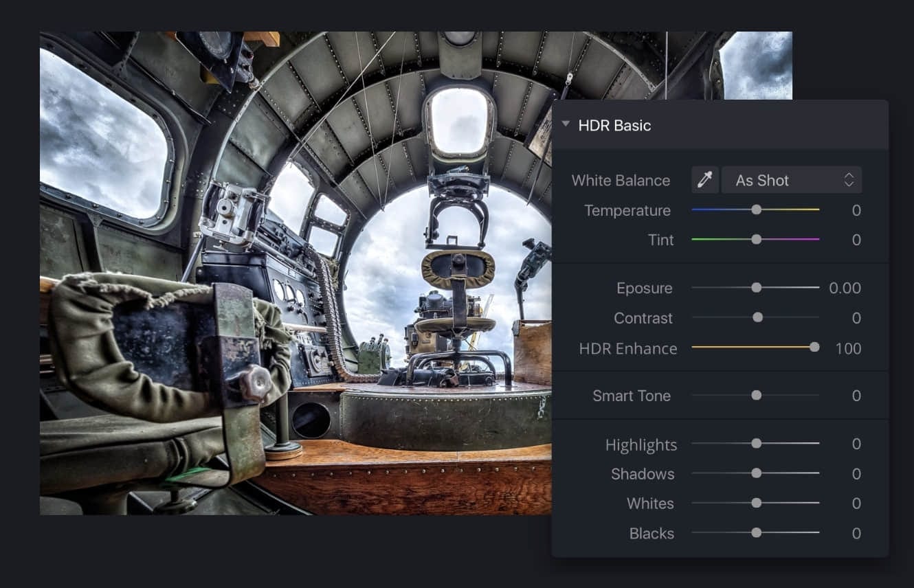
Task: Click the Whites label
Action: pos(649,504)
